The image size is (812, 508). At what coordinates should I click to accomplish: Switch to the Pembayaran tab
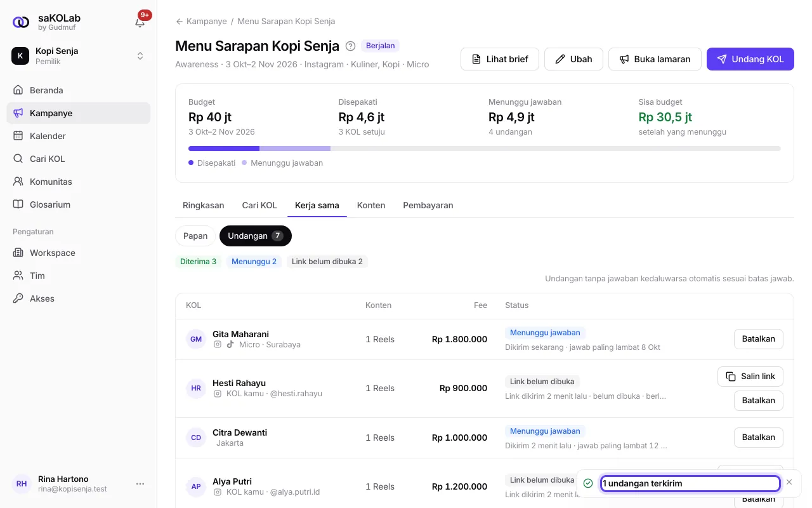pyautogui.click(x=428, y=205)
